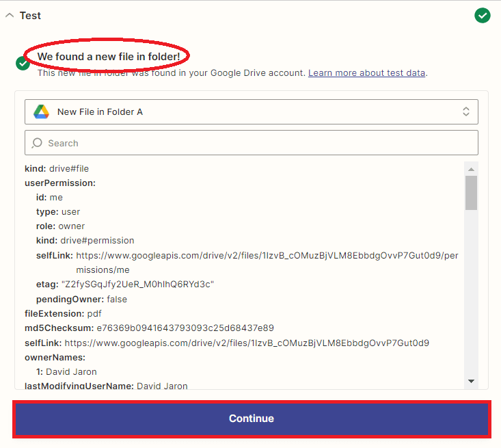The height and width of the screenshot is (448, 501).
Task: Click the magnifier icon in the search box
Action: click(x=38, y=143)
